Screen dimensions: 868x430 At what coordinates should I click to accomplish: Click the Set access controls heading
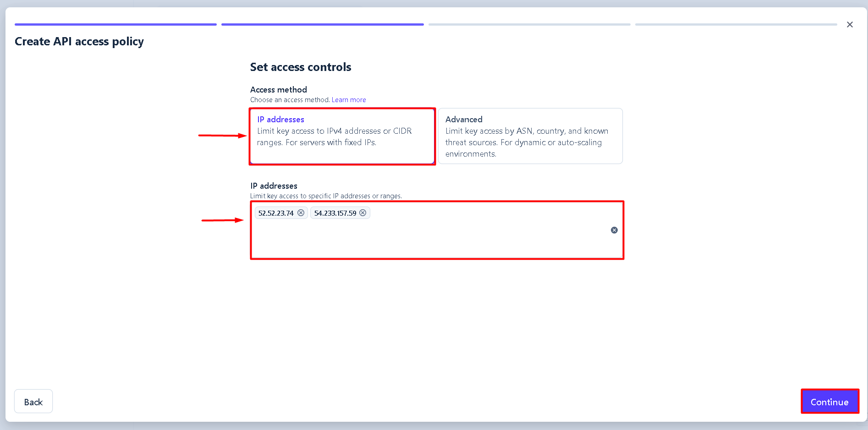301,67
